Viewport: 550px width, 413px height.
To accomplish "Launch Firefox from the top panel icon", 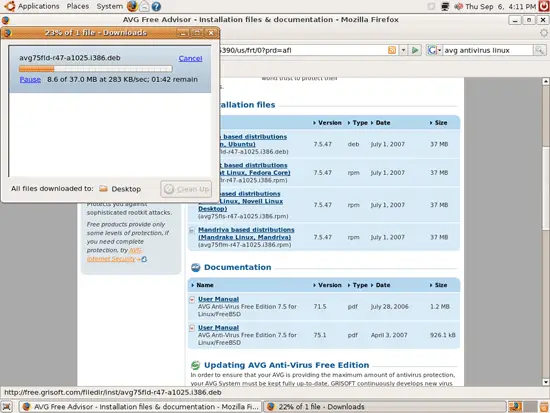I will (x=132, y=6).
